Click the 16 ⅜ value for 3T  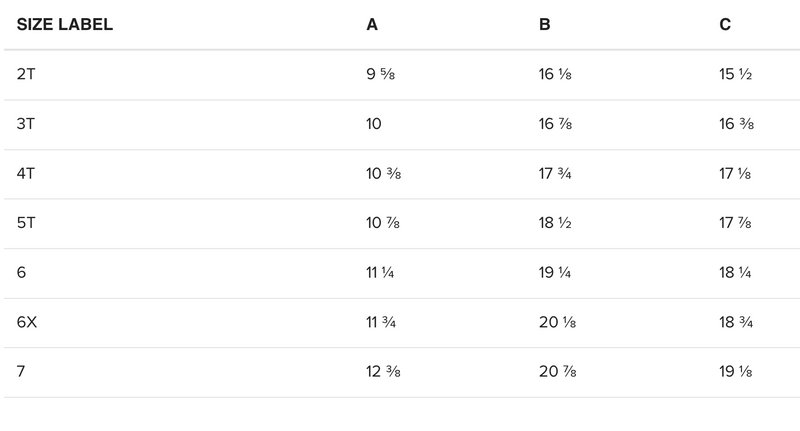pyautogui.click(x=737, y=125)
